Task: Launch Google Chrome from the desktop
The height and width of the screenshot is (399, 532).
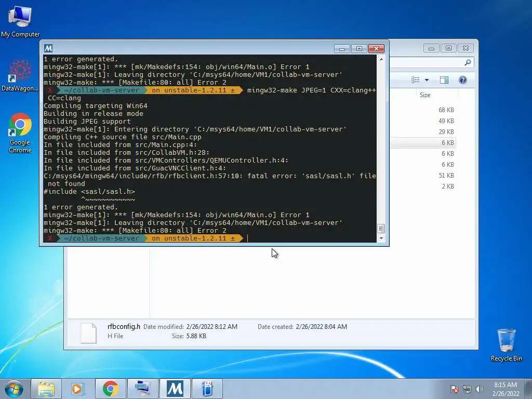Action: click(x=20, y=133)
